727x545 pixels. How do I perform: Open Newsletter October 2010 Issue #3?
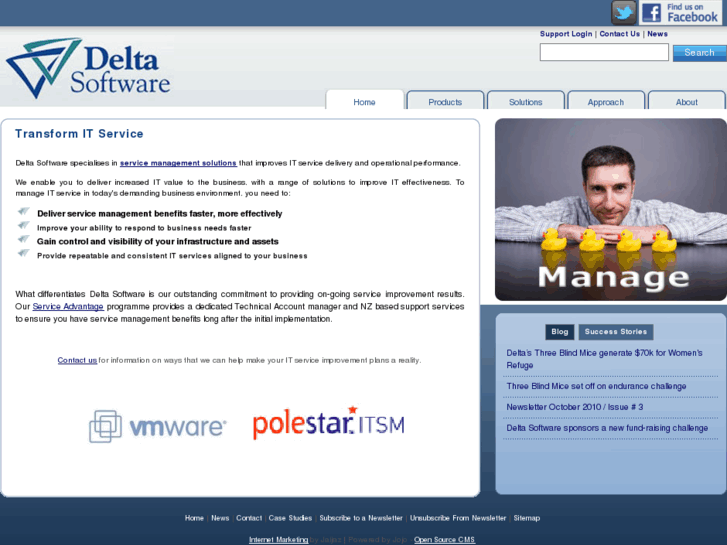[574, 407]
